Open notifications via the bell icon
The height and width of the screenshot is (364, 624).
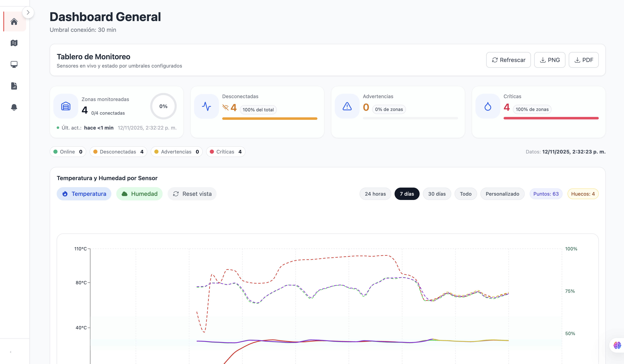(14, 107)
